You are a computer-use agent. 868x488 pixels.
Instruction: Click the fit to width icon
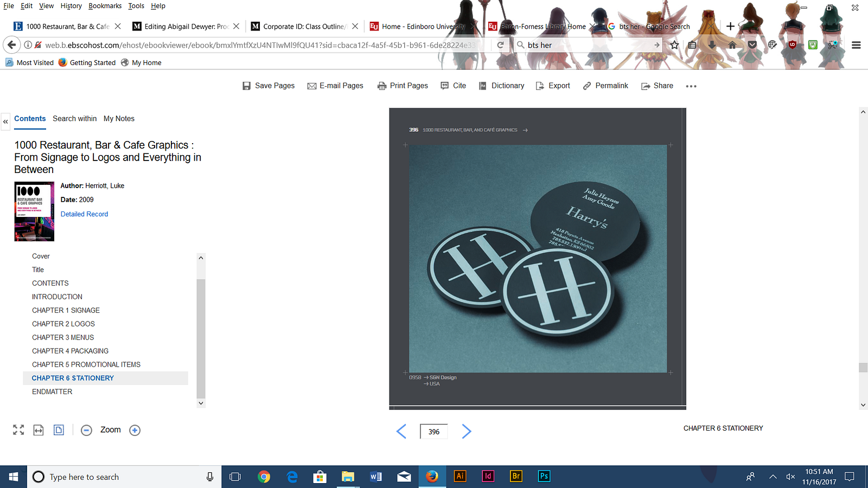[x=39, y=430]
